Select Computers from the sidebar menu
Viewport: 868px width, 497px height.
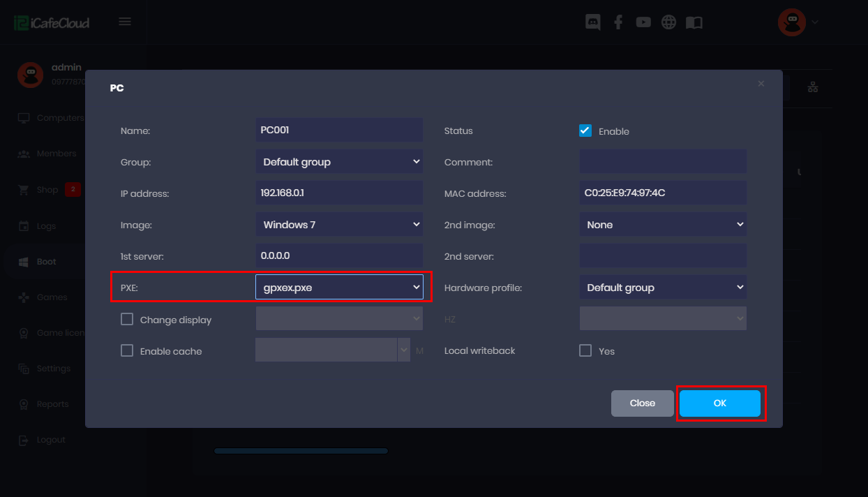pos(56,117)
